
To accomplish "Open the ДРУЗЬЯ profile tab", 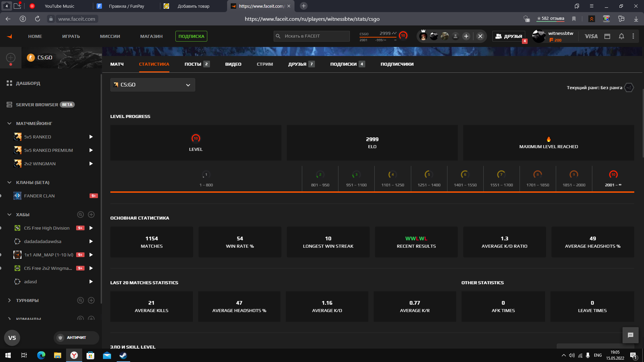I will pyautogui.click(x=301, y=64).
